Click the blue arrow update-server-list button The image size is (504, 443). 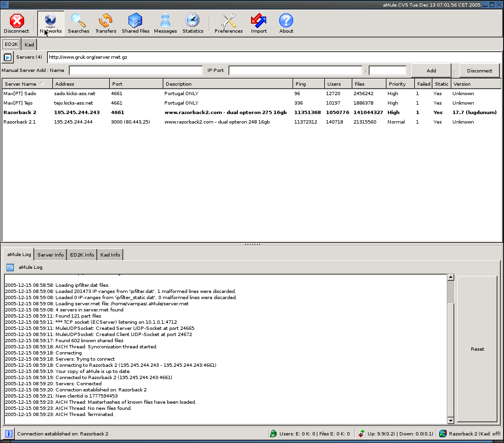(8, 57)
